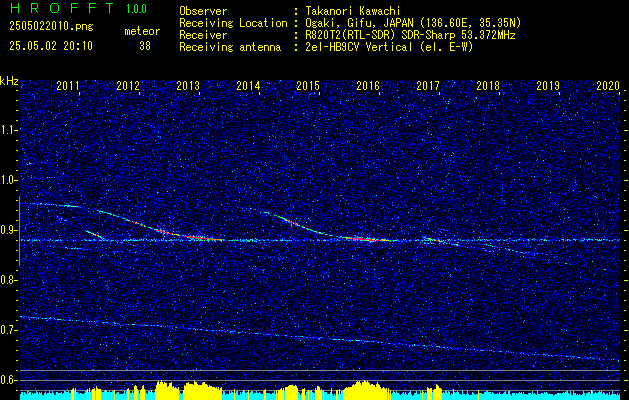Click the 2019 time marker
629x400 pixels.
pyautogui.click(x=548, y=85)
